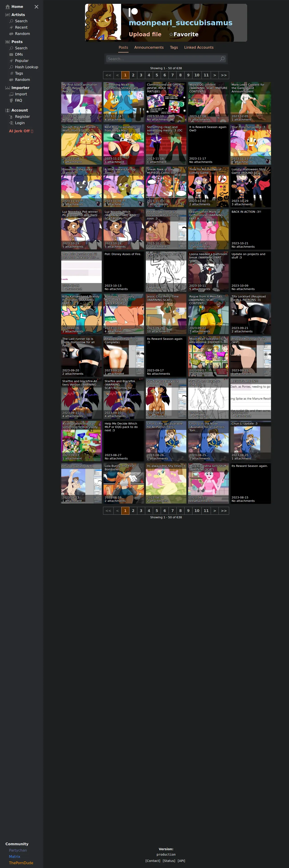Open Login via its icon
This screenshot has height=868, width=289.
tap(11, 123)
